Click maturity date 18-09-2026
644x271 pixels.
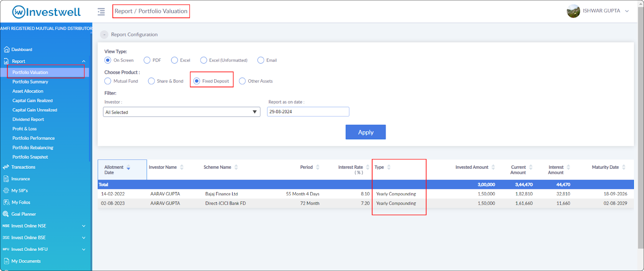point(615,194)
